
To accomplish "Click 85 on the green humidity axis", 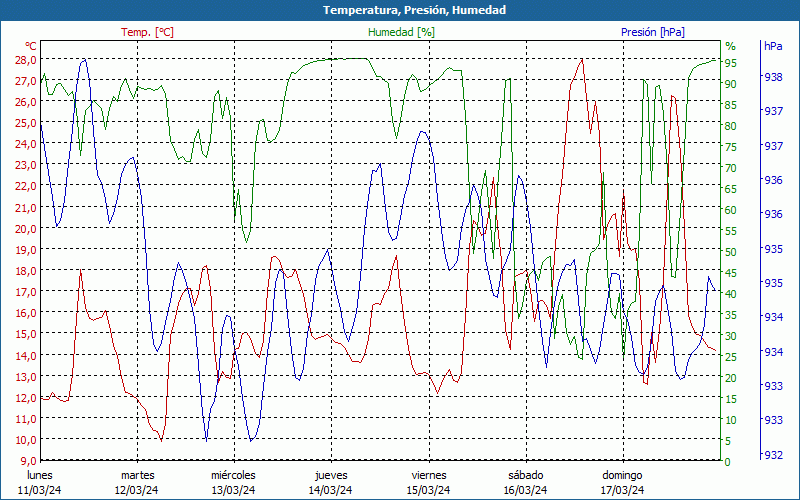I will pyautogui.click(x=731, y=105).
